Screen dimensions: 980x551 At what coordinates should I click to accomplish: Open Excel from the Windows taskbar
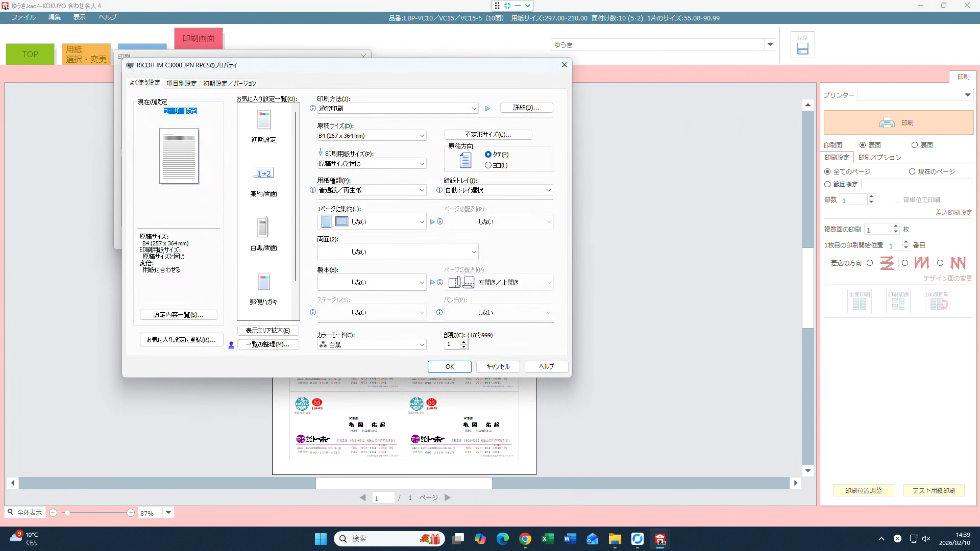548,539
